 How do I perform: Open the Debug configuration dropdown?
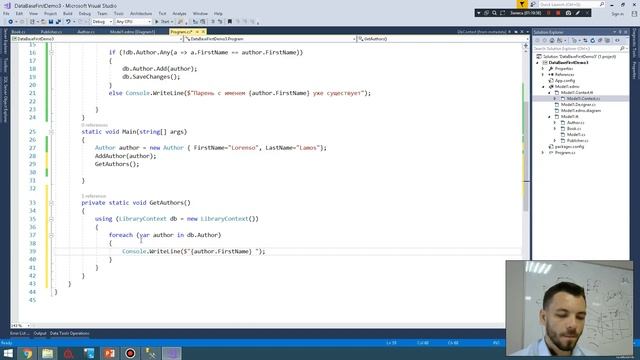click(x=102, y=22)
